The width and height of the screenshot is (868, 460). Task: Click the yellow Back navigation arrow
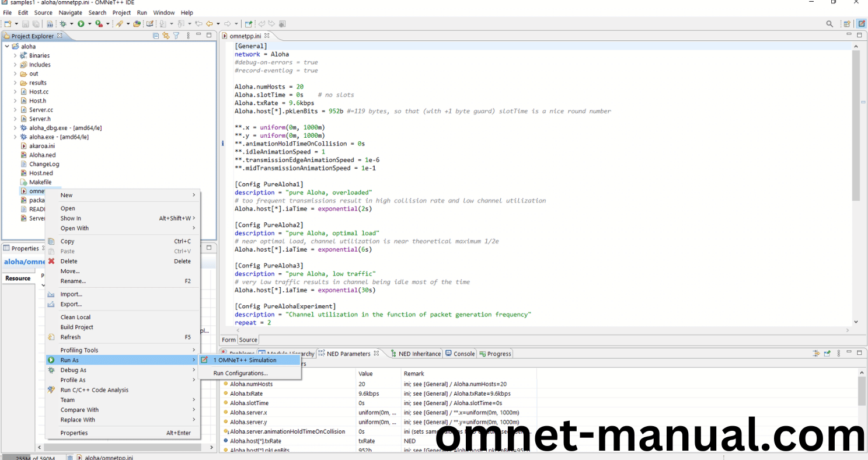208,24
